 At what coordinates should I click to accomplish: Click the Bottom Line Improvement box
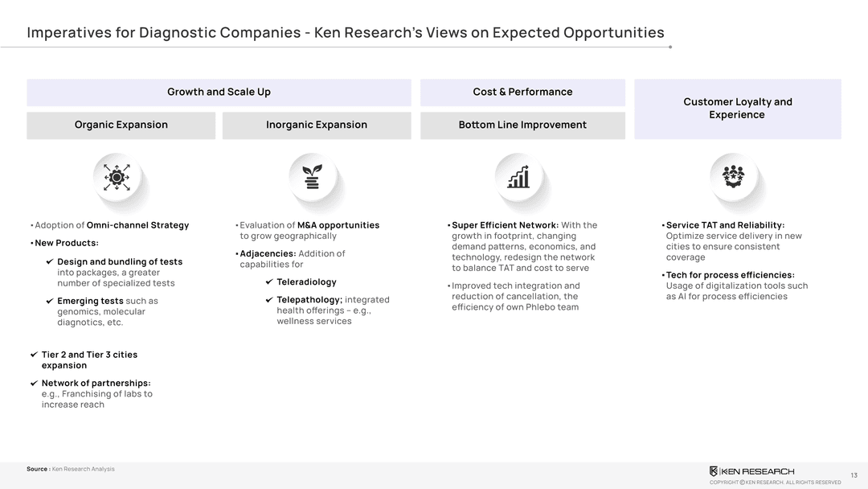(x=522, y=125)
